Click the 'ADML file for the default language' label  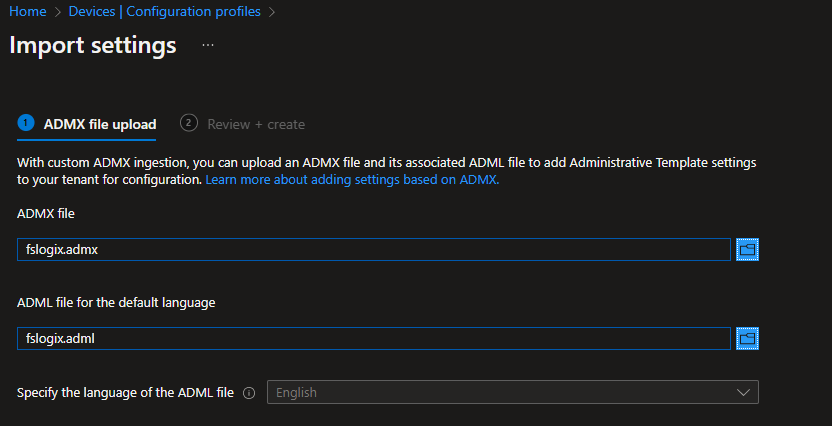pyautogui.click(x=116, y=302)
